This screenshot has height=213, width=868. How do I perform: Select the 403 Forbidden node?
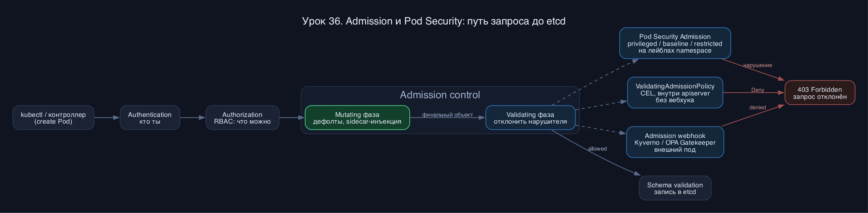820,93
